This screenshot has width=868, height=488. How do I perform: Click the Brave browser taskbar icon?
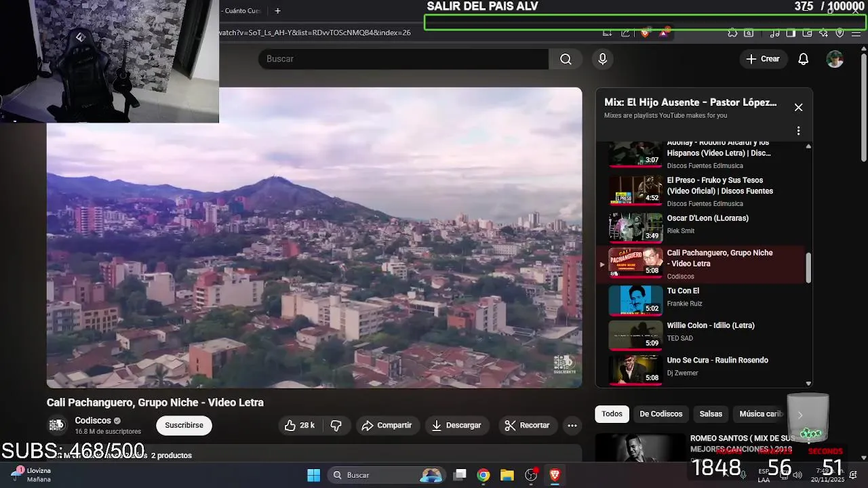click(x=555, y=475)
